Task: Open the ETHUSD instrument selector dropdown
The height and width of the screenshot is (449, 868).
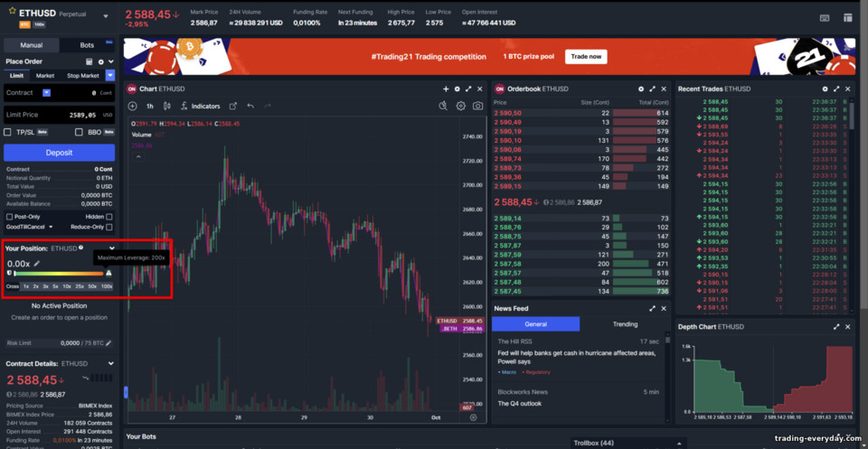Action: tap(106, 16)
